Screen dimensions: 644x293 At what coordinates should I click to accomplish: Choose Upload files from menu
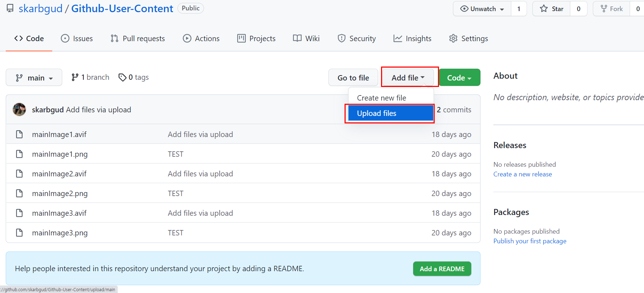pos(391,113)
